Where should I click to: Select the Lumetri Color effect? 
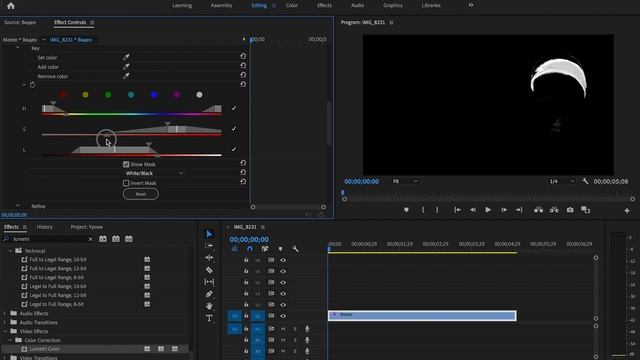pos(44,349)
